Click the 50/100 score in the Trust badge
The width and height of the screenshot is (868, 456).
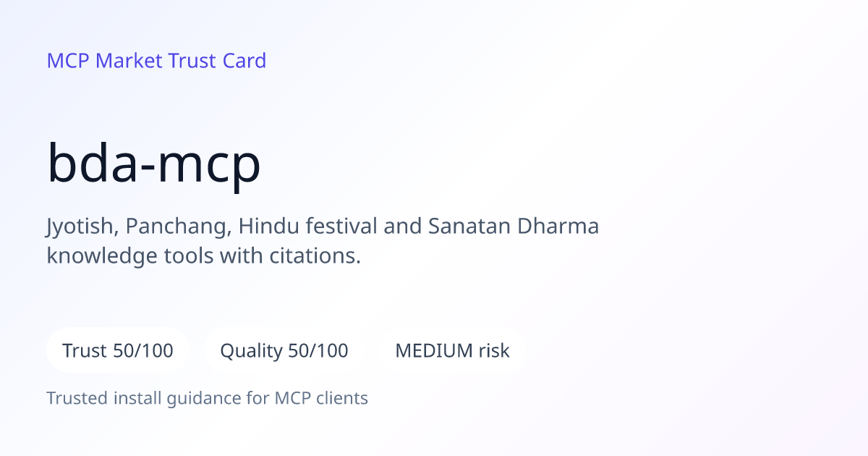tap(143, 351)
